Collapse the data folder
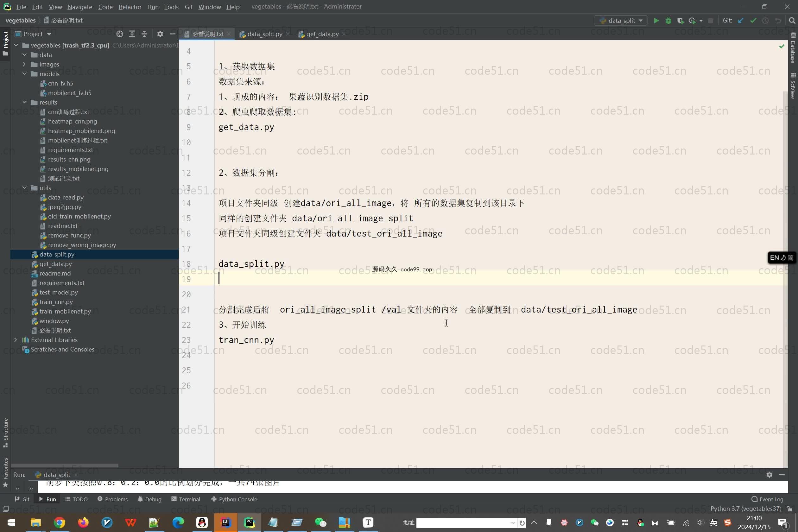 coord(24,54)
